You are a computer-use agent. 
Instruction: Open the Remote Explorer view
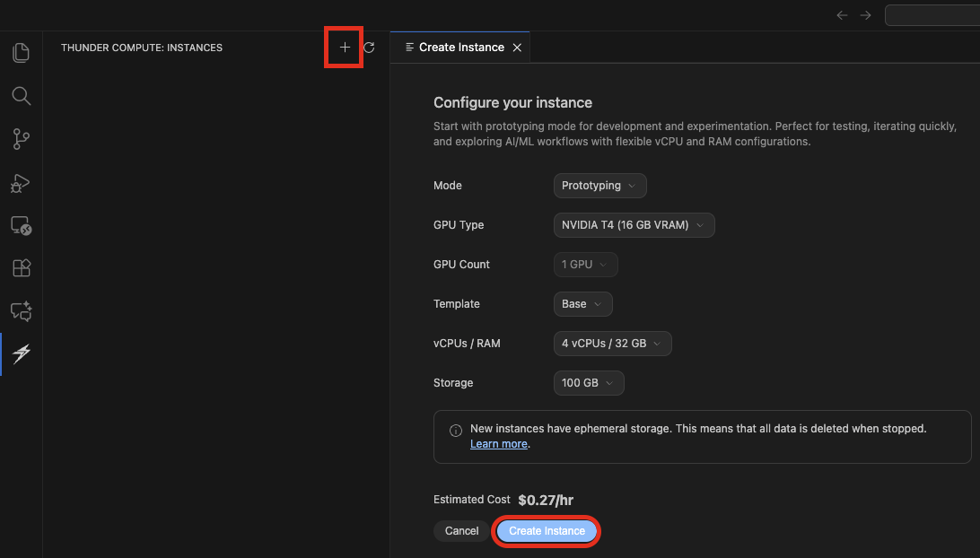pyautogui.click(x=20, y=225)
